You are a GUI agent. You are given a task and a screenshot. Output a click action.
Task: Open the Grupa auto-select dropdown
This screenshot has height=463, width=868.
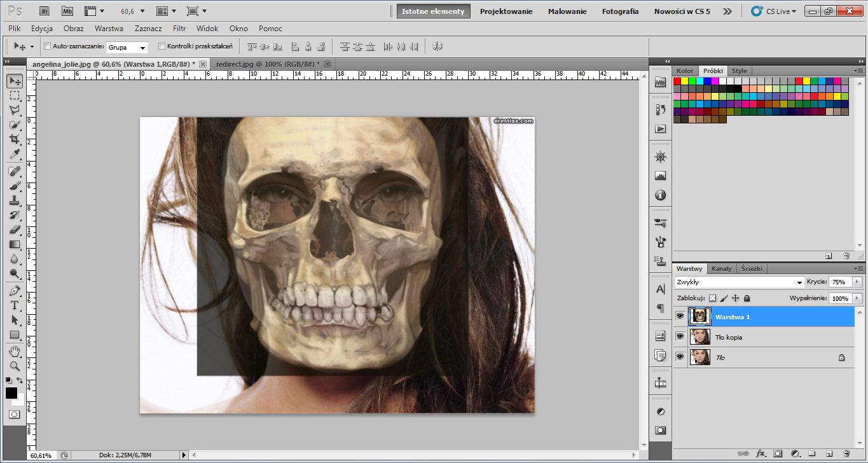pos(127,47)
